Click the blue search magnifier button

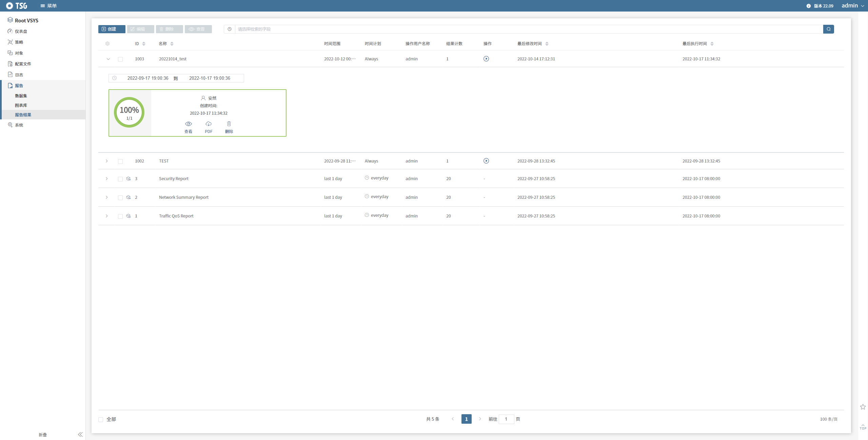pos(828,29)
